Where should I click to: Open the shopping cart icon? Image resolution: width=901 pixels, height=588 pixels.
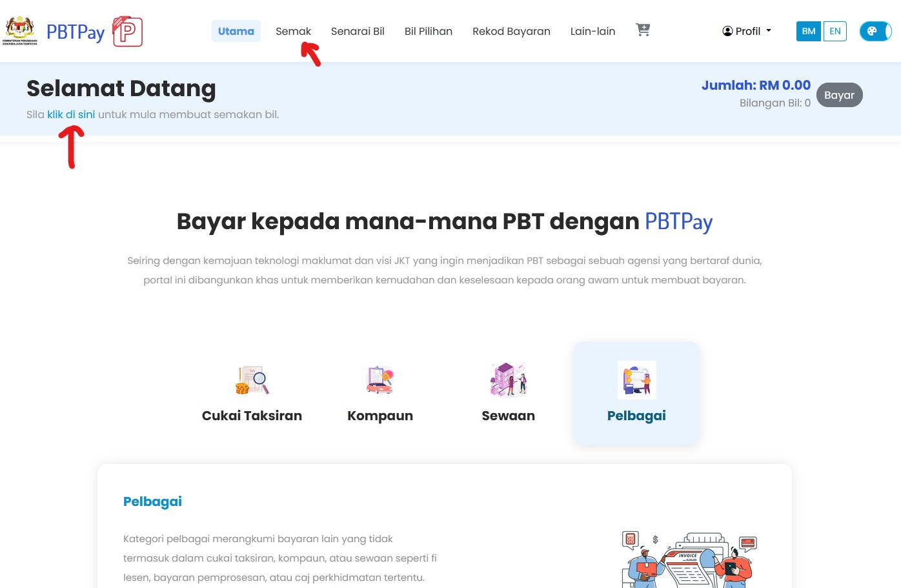click(643, 30)
